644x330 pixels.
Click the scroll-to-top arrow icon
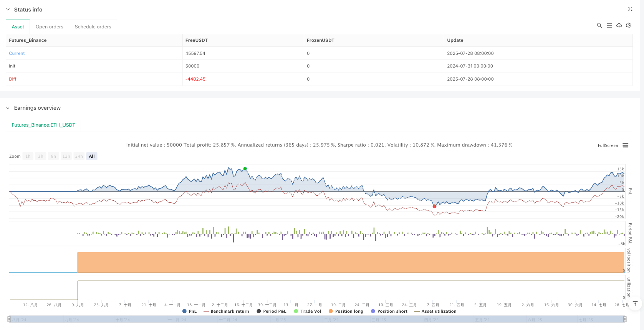pyautogui.click(x=635, y=304)
